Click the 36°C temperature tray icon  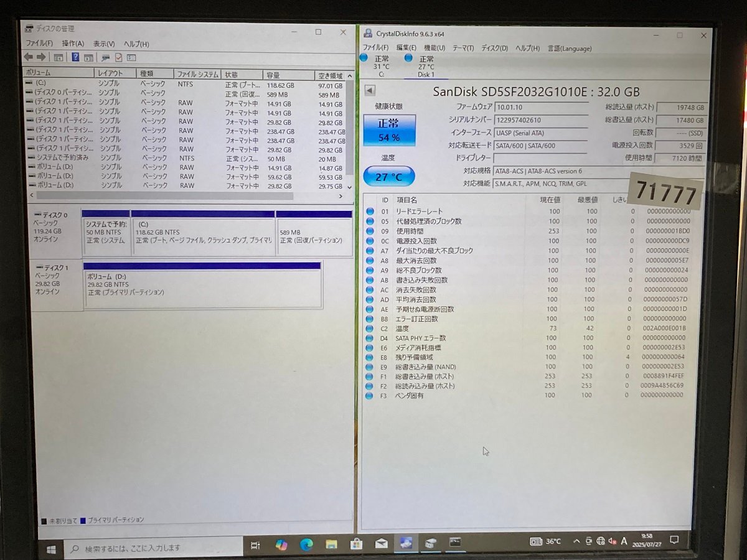546,542
